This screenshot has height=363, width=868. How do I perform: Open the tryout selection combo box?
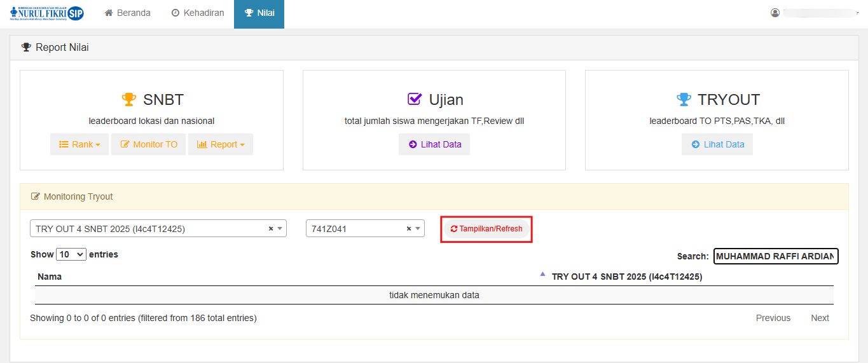(151, 229)
